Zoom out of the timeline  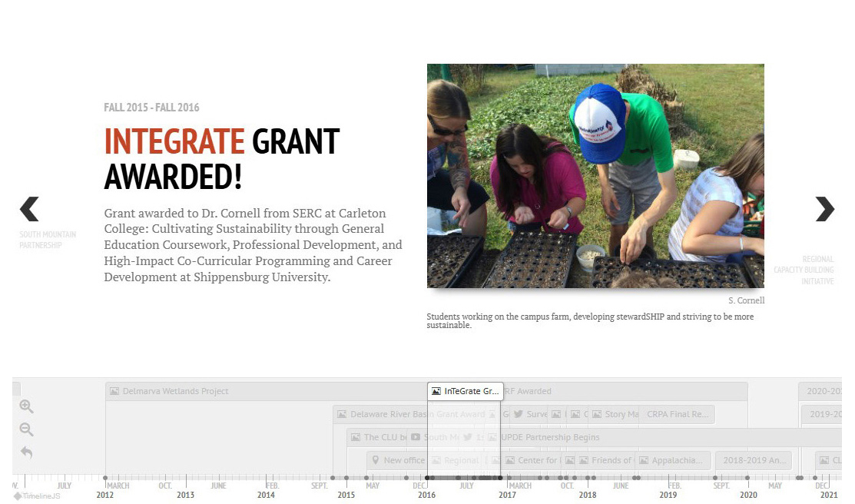coord(26,429)
